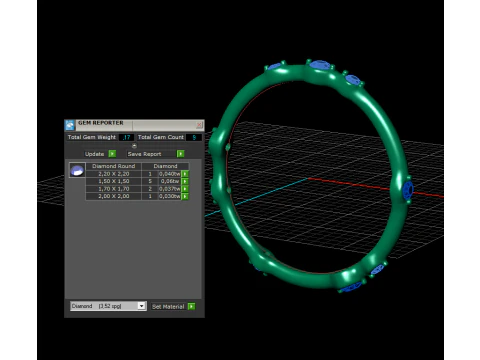Click the Total Gem Weight value field
Screen dimensions: 480x360
126,137
